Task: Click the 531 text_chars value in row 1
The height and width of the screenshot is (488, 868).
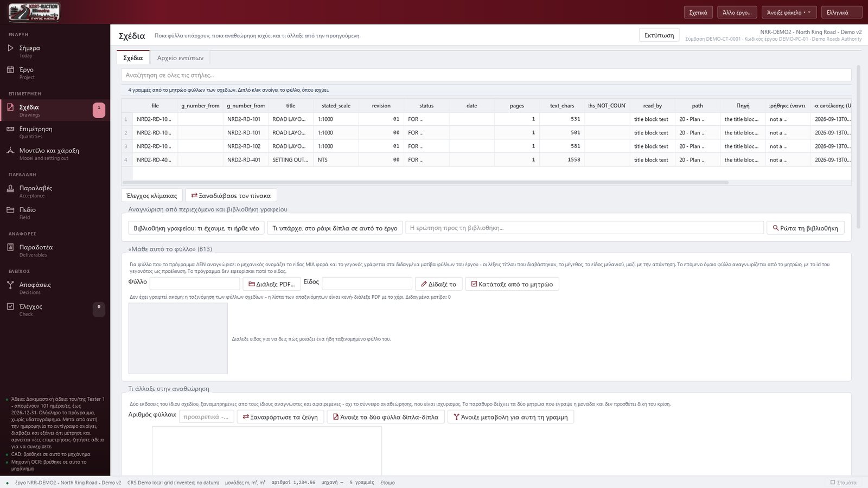Action: point(562,119)
